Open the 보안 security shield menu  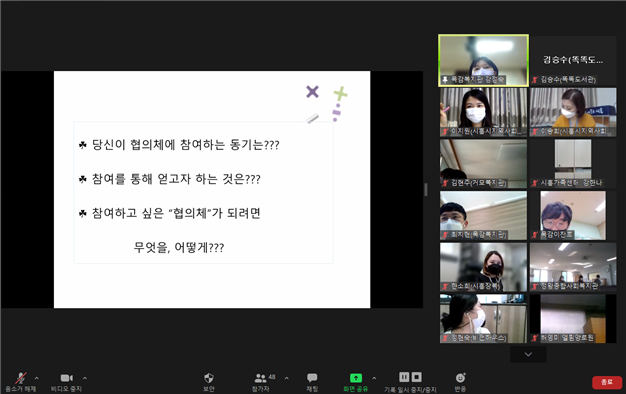point(209,382)
